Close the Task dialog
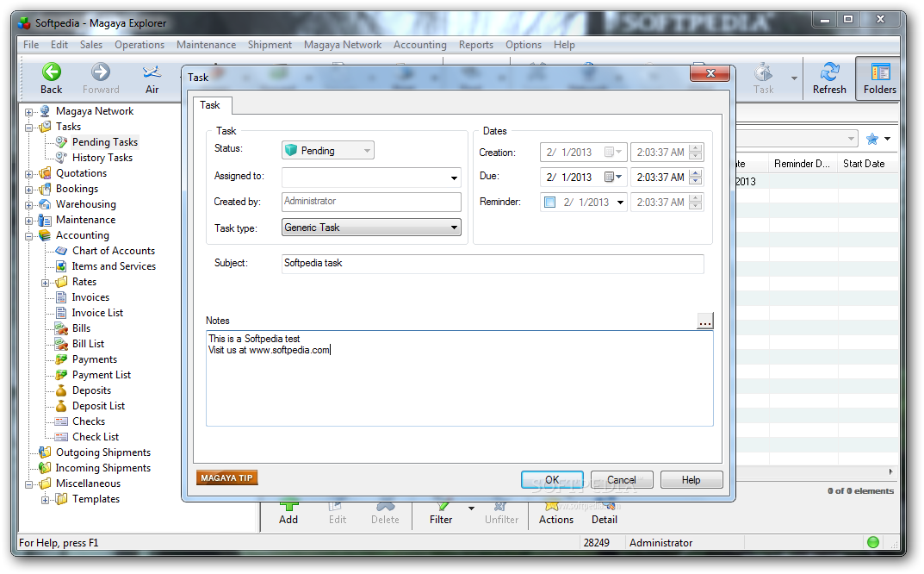Screen dimensions: 924x574 710,73
